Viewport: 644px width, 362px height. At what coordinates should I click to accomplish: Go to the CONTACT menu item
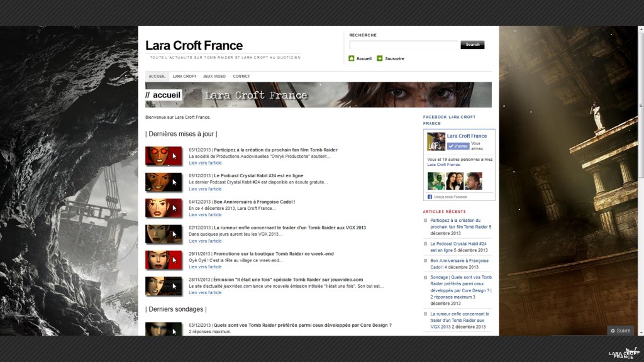[x=241, y=76]
